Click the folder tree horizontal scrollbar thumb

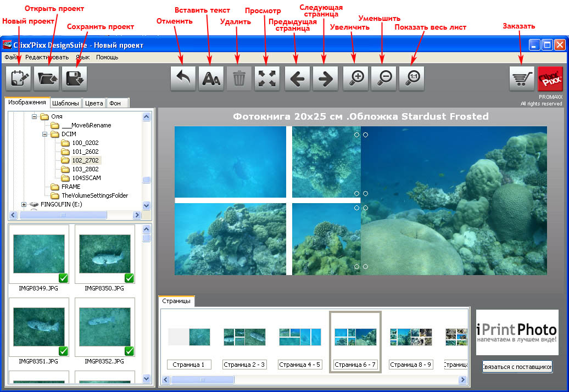[x=63, y=215]
